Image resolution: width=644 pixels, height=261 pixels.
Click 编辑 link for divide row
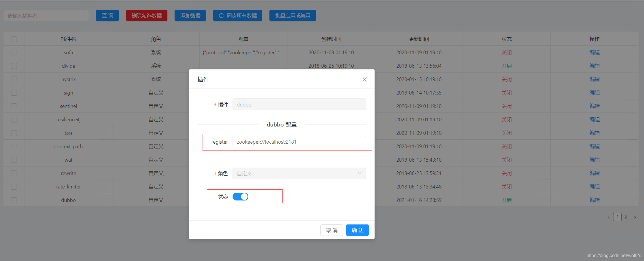pos(594,66)
